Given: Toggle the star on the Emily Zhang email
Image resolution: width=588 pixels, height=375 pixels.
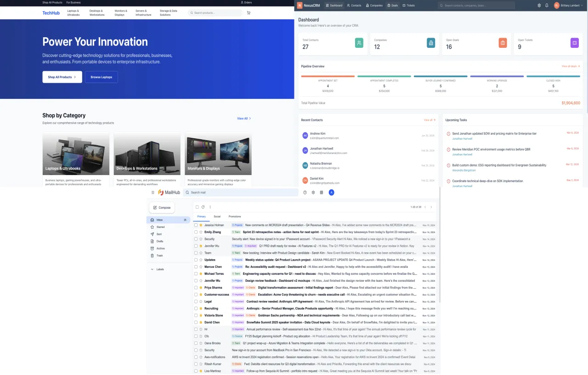Looking at the screenshot, I should point(201,232).
